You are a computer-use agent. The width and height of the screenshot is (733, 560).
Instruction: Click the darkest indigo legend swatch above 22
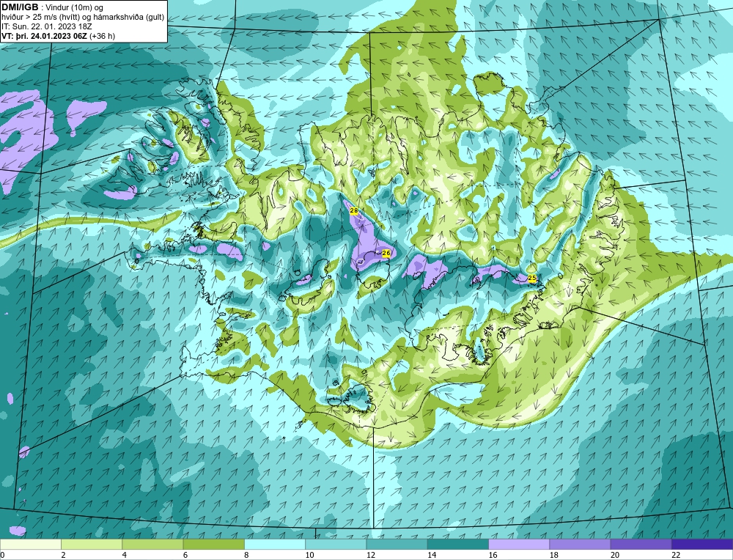[x=702, y=545]
